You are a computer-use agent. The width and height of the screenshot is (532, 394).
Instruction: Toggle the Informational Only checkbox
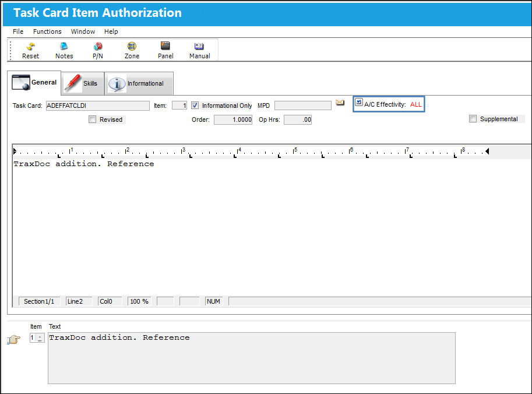(195, 105)
